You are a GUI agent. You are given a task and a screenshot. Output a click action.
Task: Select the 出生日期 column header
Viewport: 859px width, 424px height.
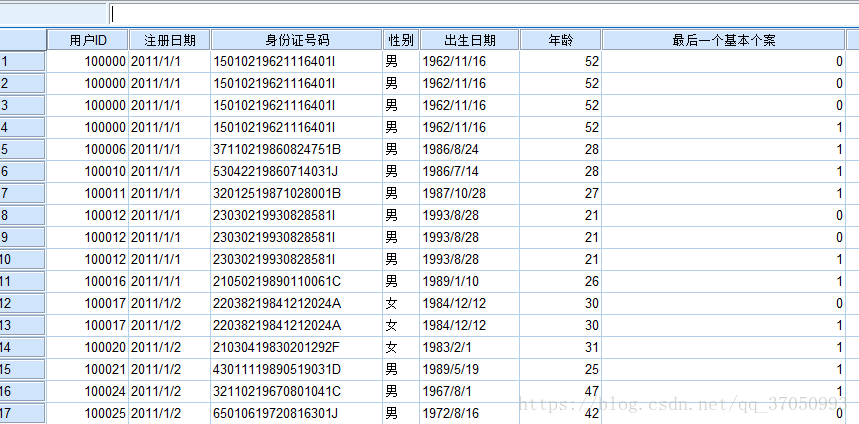point(469,40)
